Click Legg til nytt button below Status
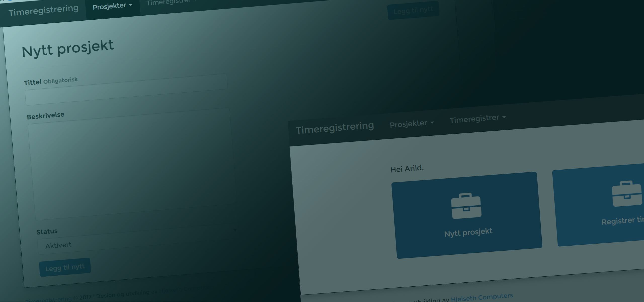644x302 pixels. tap(65, 267)
